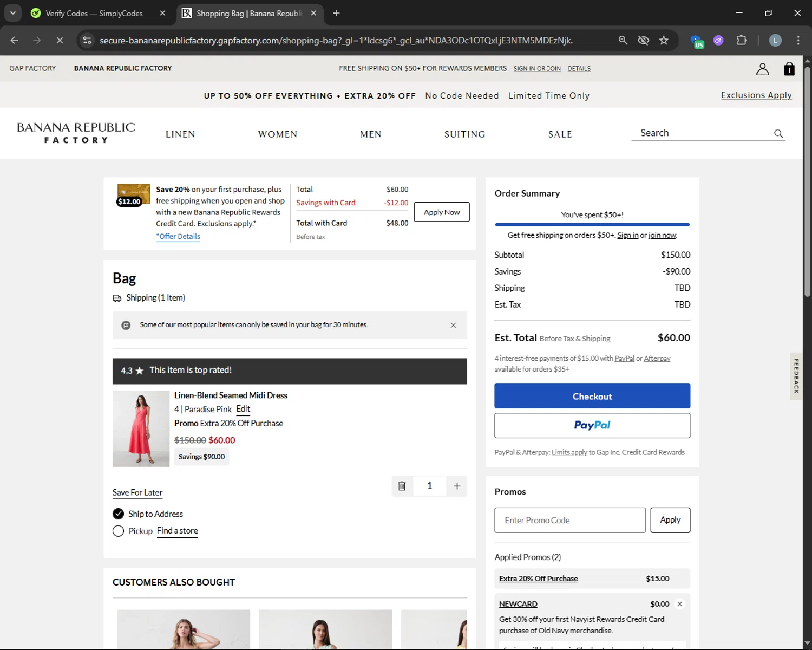Click Apply next to promo code field

coord(670,520)
